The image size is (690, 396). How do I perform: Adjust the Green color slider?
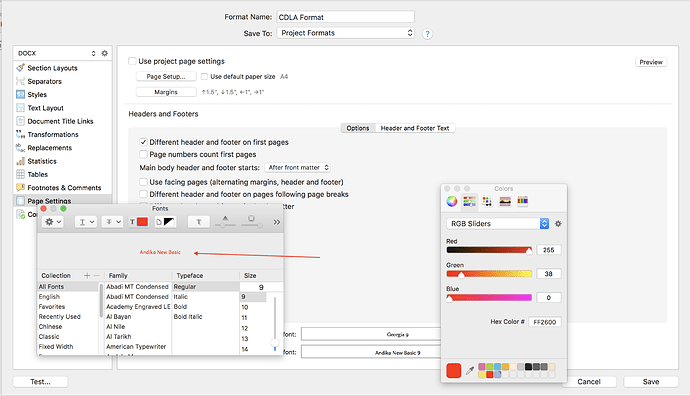pyautogui.click(x=489, y=274)
